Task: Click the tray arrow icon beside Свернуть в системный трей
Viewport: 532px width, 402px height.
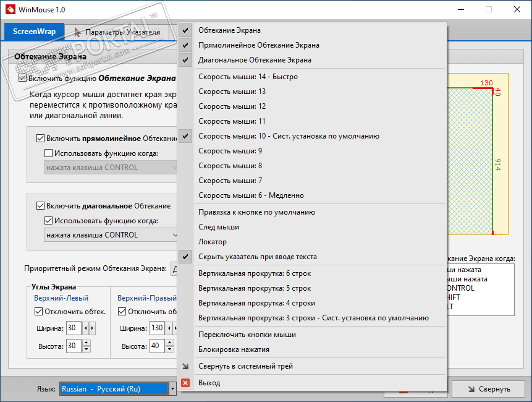Action: point(185,366)
